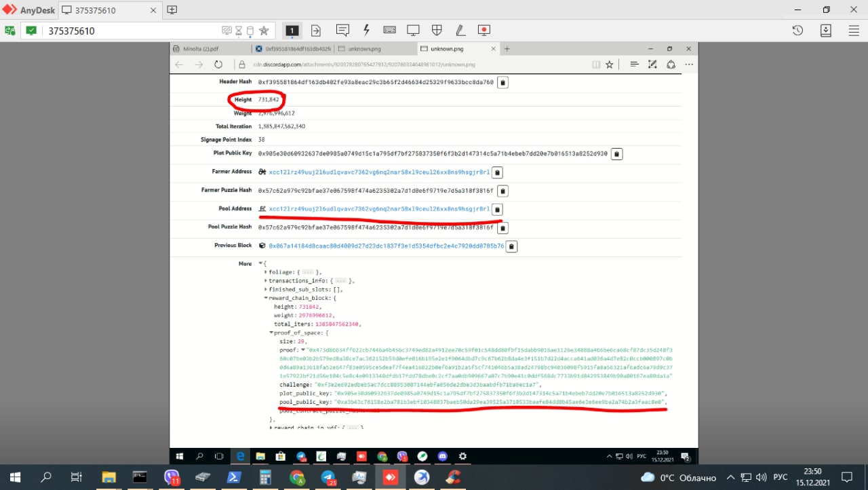Copy the Previous Block hash
868x490 pixels.
[x=512, y=246]
